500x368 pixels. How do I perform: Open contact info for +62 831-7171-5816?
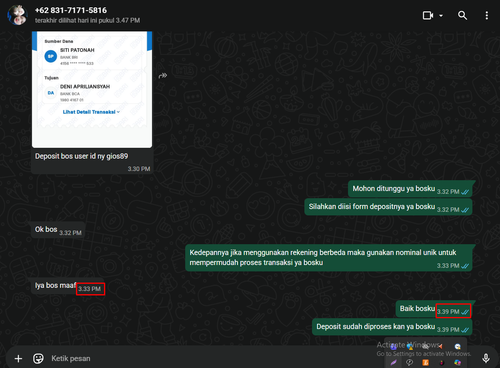point(71,10)
